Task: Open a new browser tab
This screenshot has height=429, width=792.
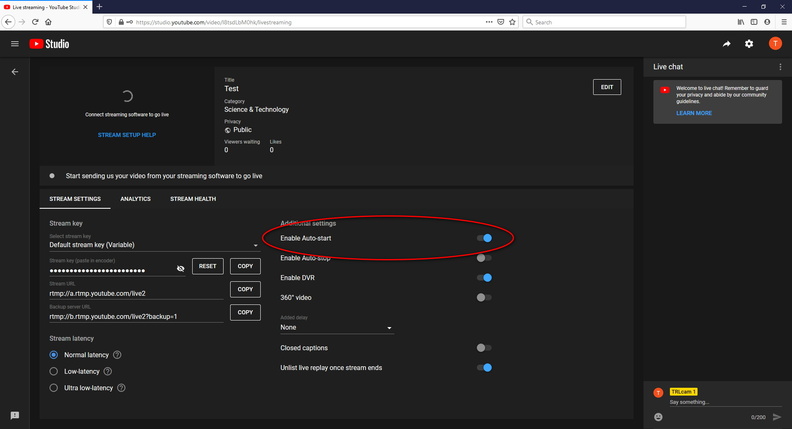Action: [x=100, y=7]
